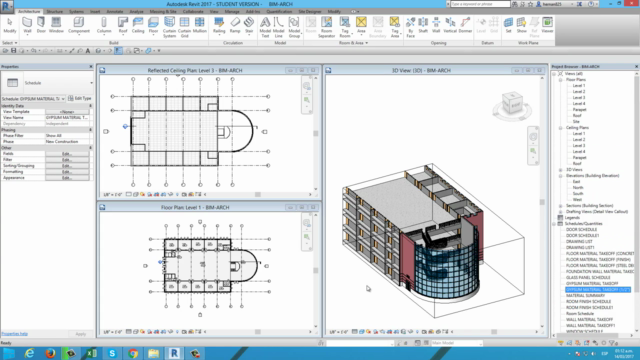Click the Modify arrow tool
The image size is (640, 360).
tap(10, 25)
